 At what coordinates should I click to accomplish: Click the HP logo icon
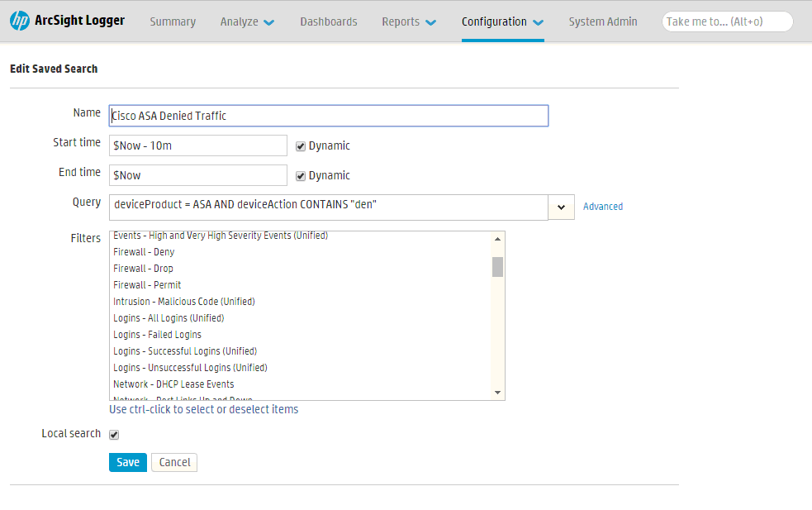coord(20,21)
